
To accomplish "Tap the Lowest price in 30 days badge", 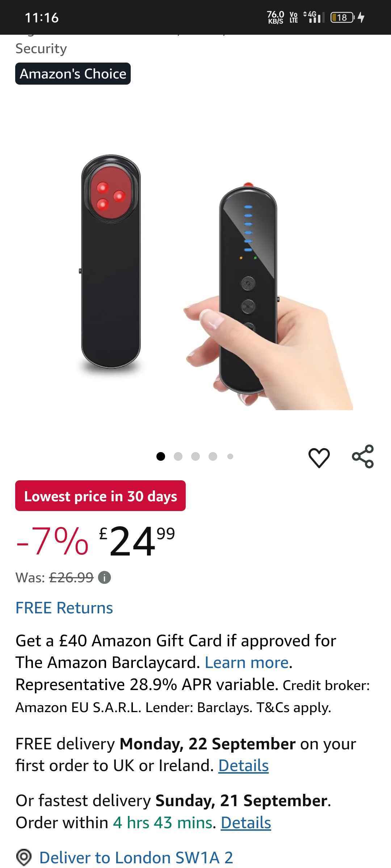I will pos(100,496).
